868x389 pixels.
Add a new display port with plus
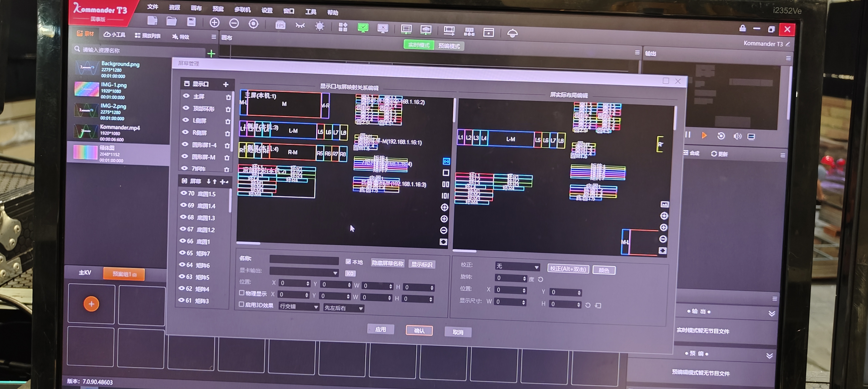pos(226,84)
